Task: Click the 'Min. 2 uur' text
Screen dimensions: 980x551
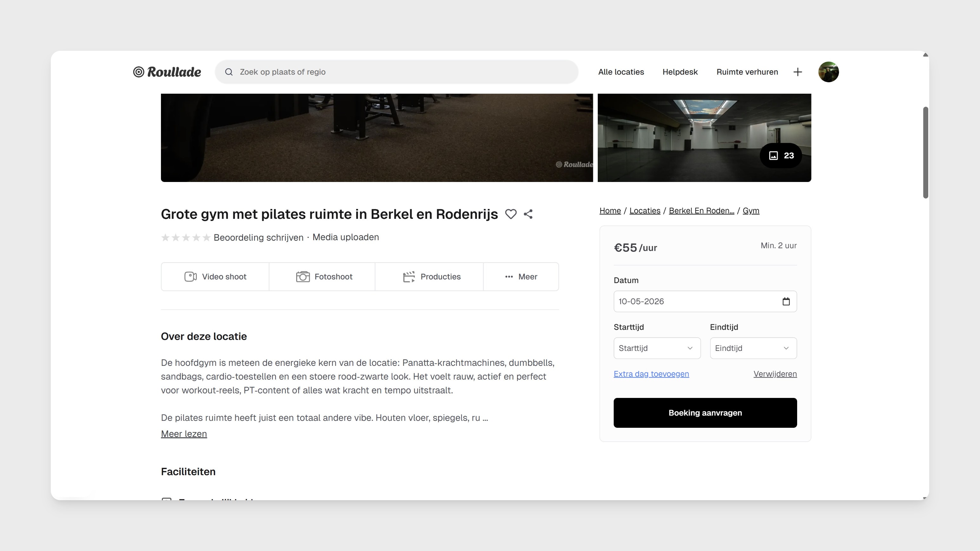Action: point(778,245)
